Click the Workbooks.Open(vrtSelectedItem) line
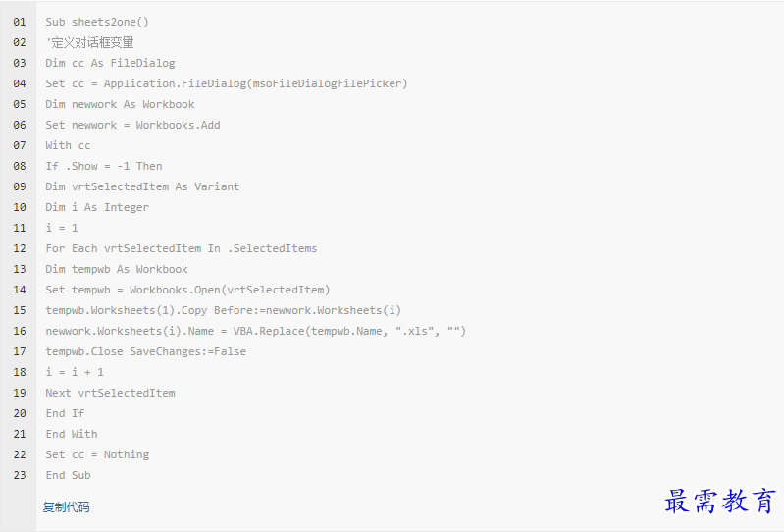 point(187,290)
